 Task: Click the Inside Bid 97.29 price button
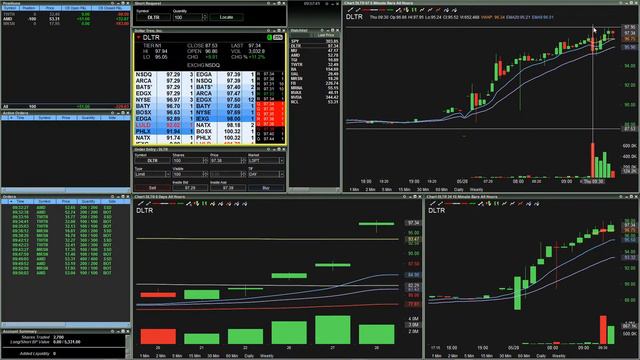[x=190, y=188]
